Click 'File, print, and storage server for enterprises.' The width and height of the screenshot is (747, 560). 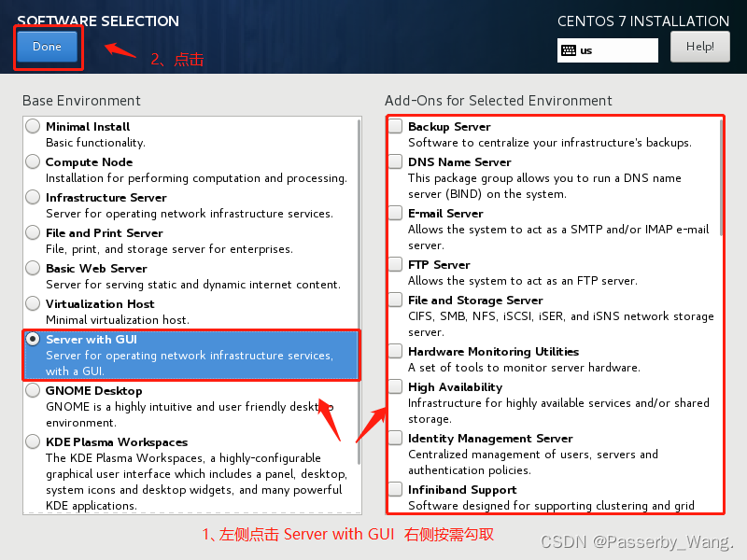tap(169, 249)
